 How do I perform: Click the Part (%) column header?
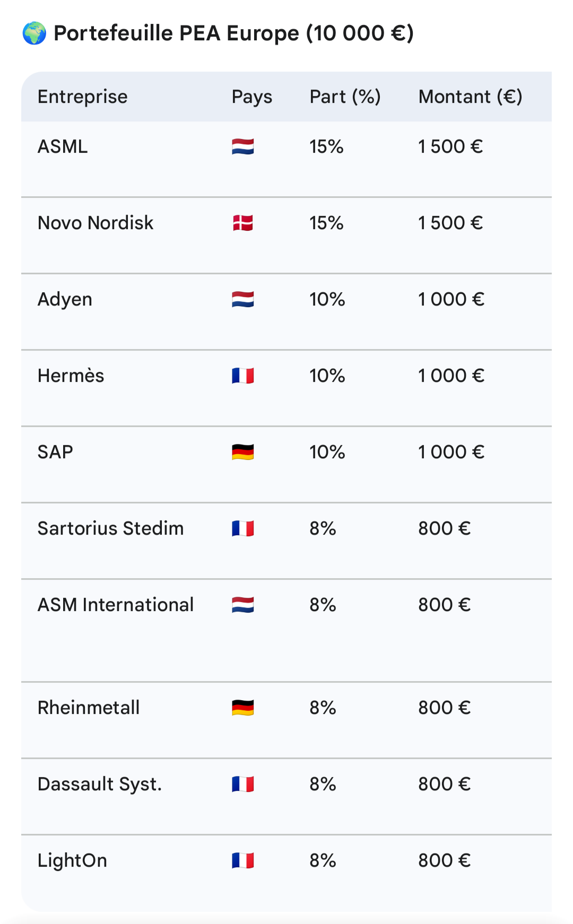tap(345, 97)
